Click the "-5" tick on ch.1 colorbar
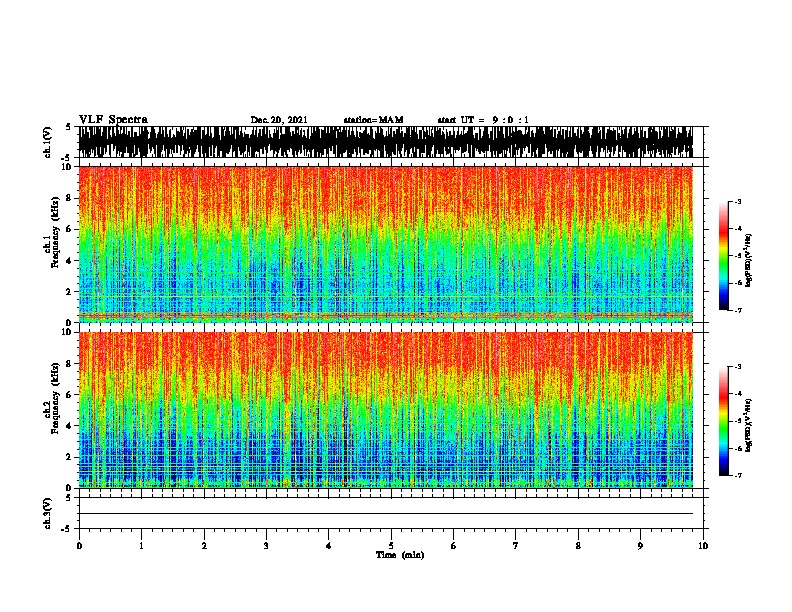 pos(737,256)
